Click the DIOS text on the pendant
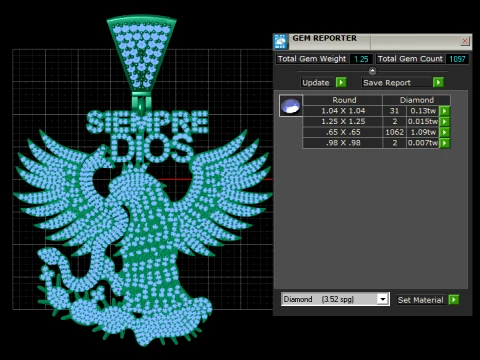Image resolution: width=480 pixels, height=360 pixels. click(x=152, y=148)
